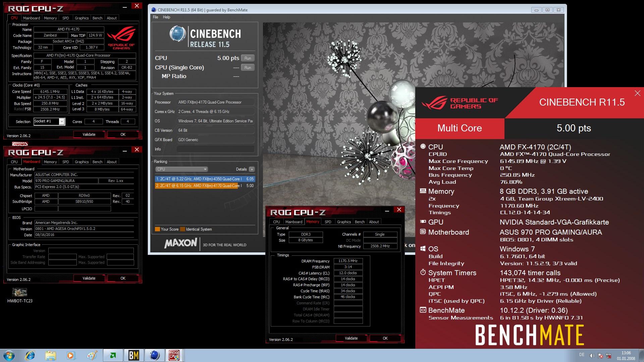Click Validate in Mainboard CPU-Z window
Viewport: 644px width, 362px height.
click(89, 278)
